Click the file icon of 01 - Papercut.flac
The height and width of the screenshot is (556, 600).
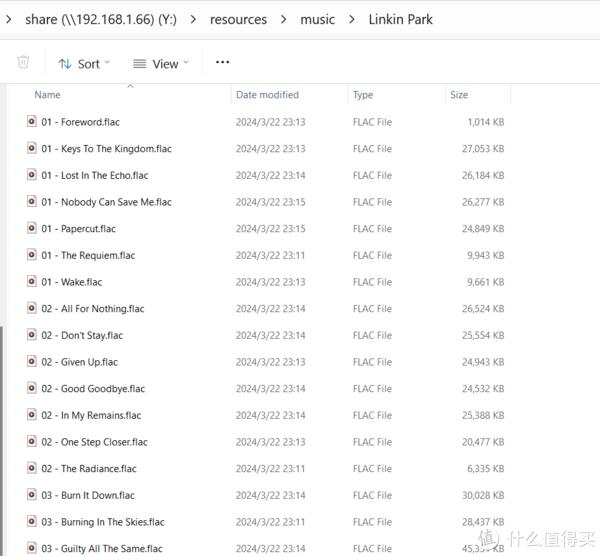coord(32,228)
